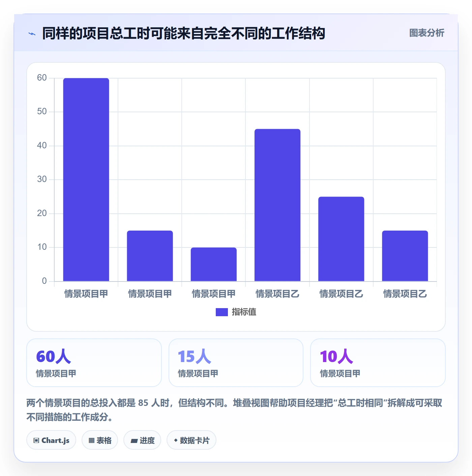Click the y-axis label 30
This screenshot has height=476, width=472.
click(x=42, y=179)
